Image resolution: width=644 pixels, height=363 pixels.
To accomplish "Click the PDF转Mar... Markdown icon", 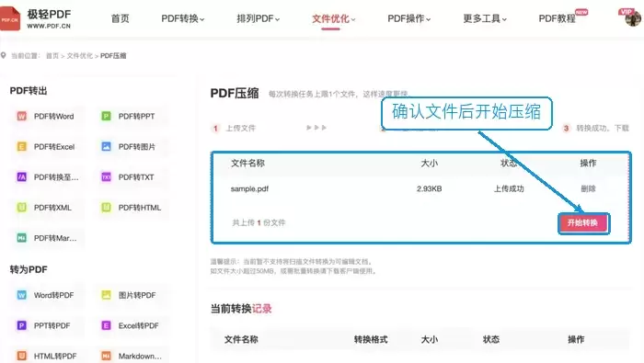I will pyautogui.click(x=22, y=238).
